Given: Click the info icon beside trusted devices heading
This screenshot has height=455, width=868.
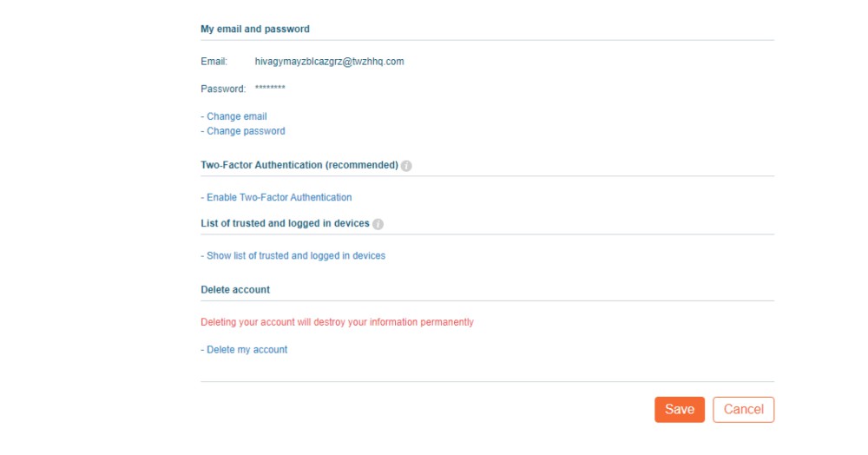Looking at the screenshot, I should 378,224.
